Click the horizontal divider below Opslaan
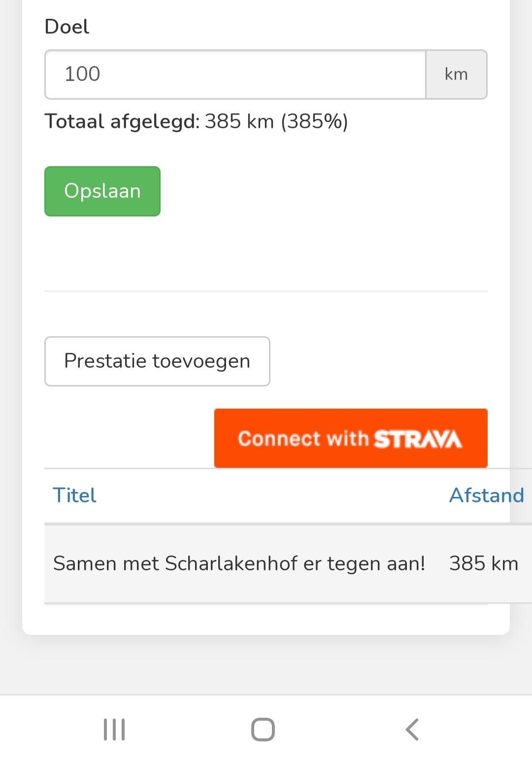 tap(266, 291)
